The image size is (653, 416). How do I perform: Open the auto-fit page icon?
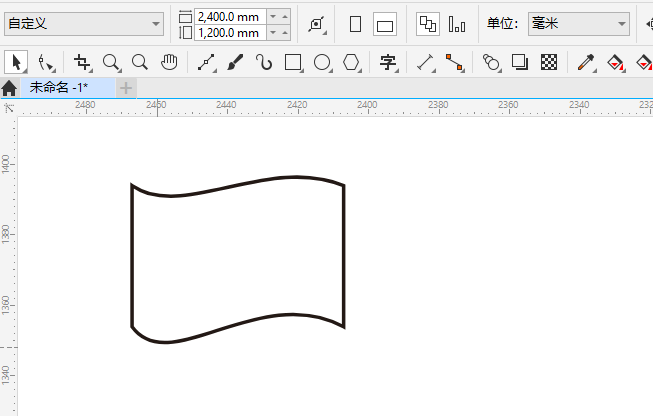(x=317, y=24)
